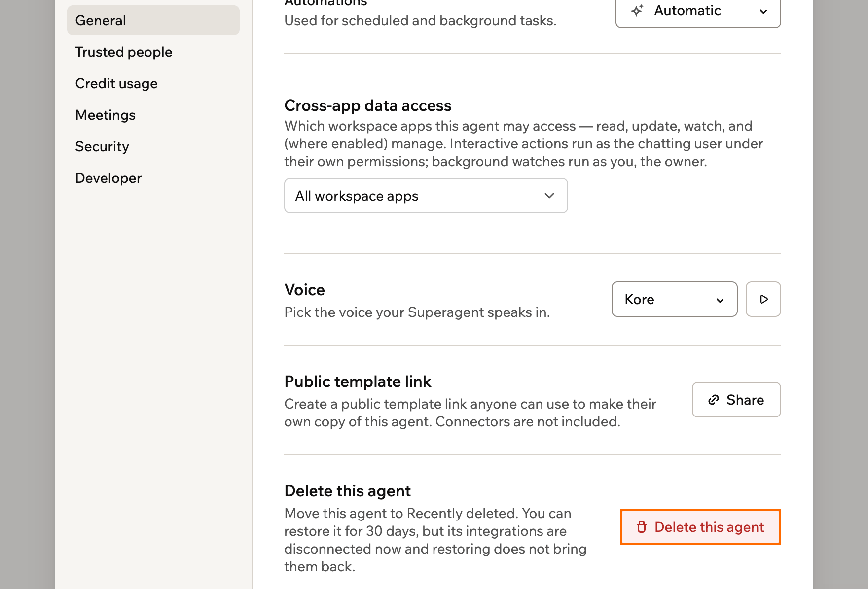The width and height of the screenshot is (868, 589).
Task: Click the Voice section heading
Action: click(x=304, y=290)
